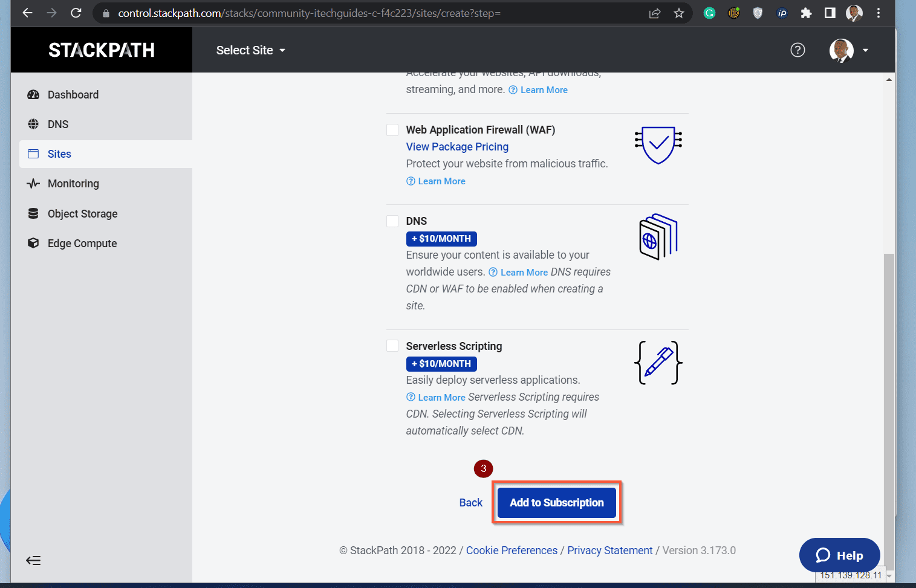Screen dimensions: 916x588
Task: Click the Serverless Scripting braces pencil icon
Action: pyautogui.click(x=658, y=363)
